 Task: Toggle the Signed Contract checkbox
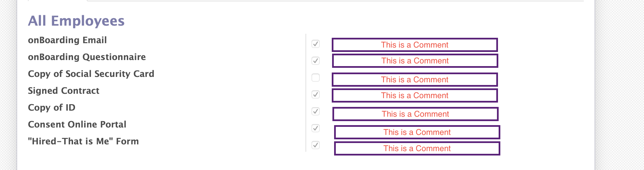pyautogui.click(x=315, y=94)
